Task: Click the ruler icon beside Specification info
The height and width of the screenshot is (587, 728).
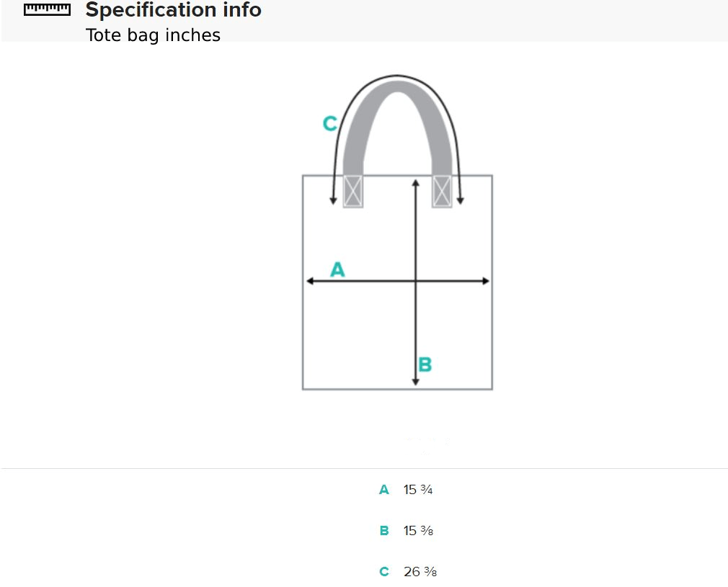Action: point(47,10)
